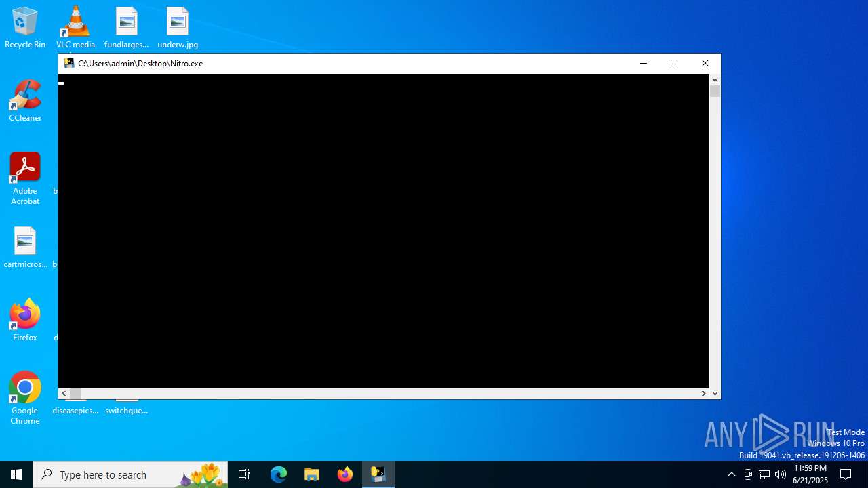868x488 pixels.
Task: Open Task View from the taskbar
Action: click(244, 474)
